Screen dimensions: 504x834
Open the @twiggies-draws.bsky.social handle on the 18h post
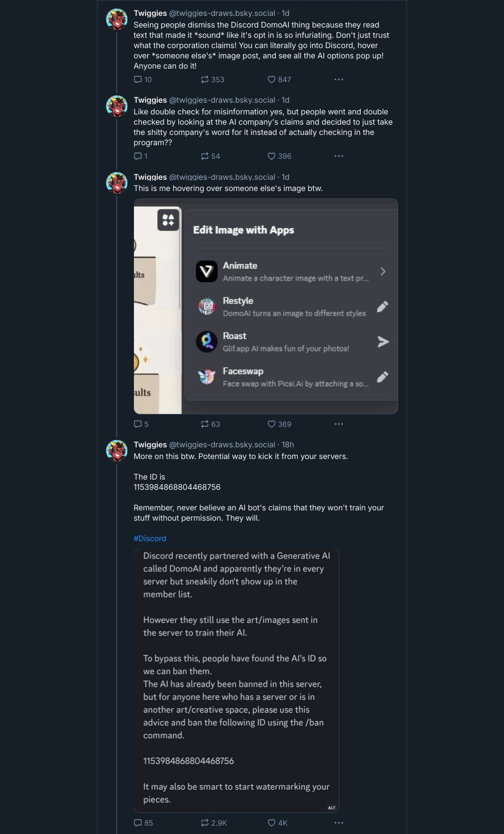click(222, 445)
